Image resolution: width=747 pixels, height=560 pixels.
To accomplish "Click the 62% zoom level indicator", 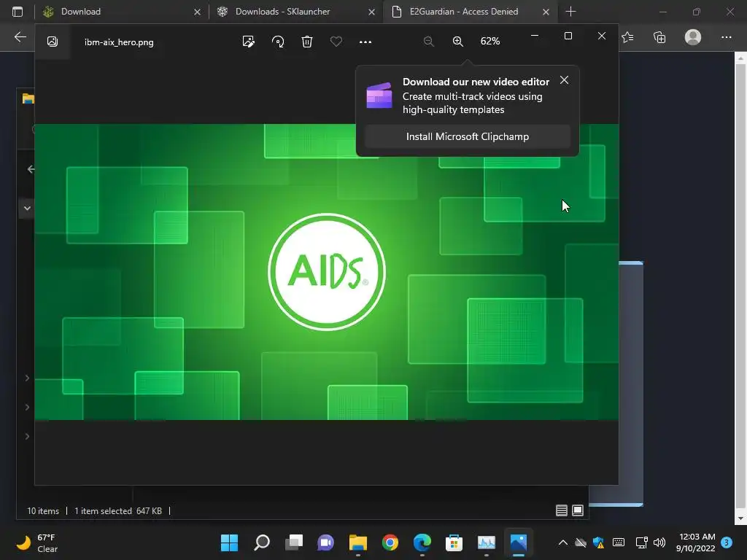I will [490, 42].
